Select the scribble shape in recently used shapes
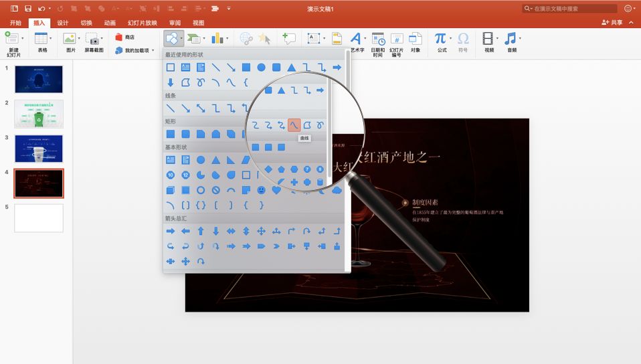The width and height of the screenshot is (641, 364). 201,82
